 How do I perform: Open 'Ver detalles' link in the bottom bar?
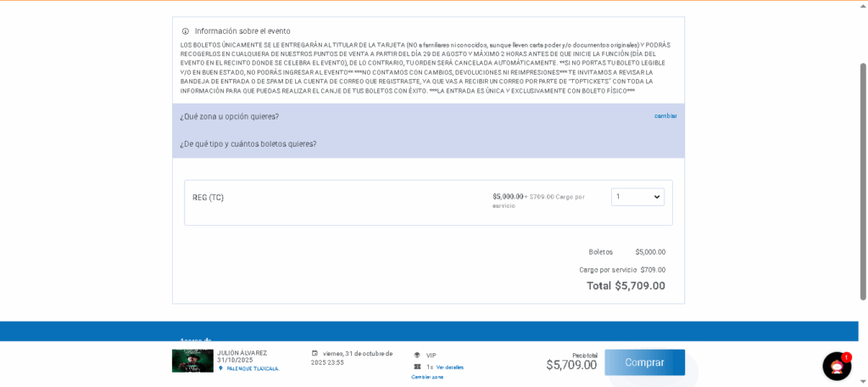450,367
